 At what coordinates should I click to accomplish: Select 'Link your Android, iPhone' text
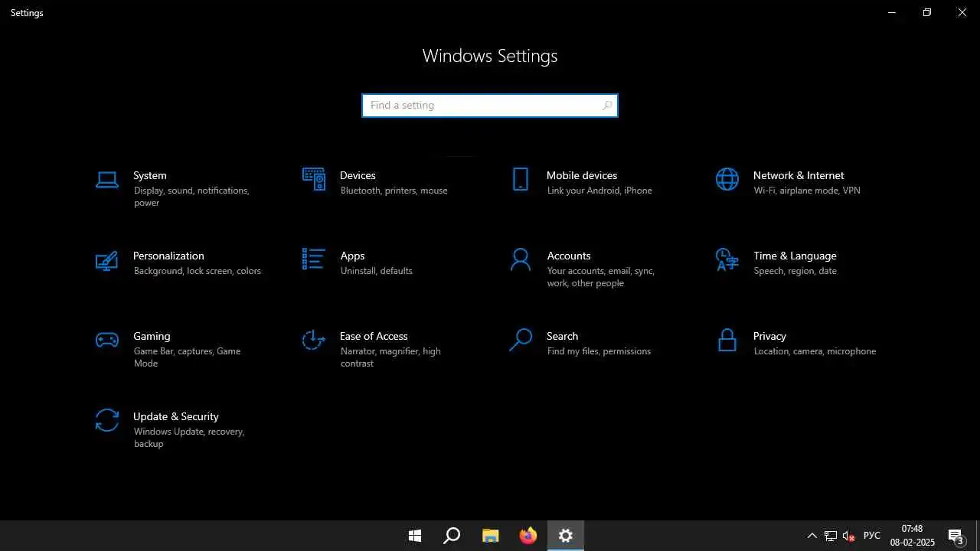pyautogui.click(x=599, y=191)
